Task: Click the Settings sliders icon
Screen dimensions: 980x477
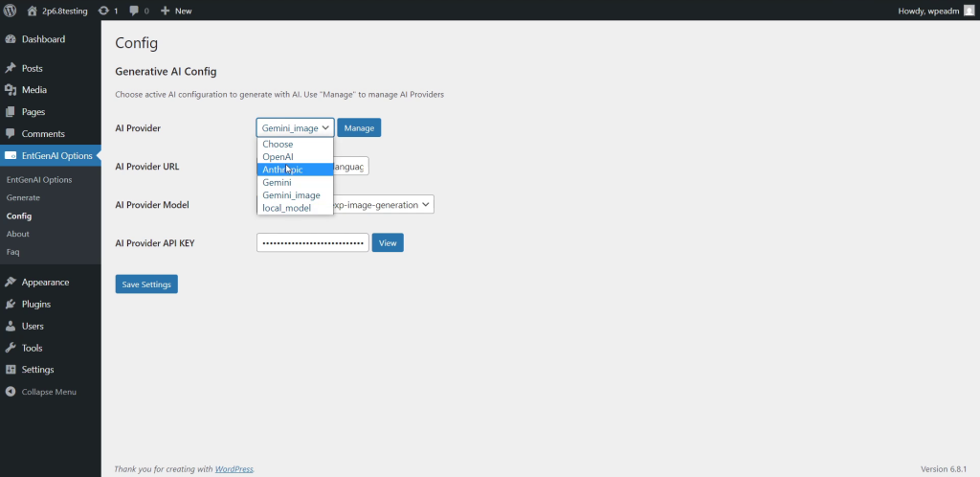Action: 11,370
